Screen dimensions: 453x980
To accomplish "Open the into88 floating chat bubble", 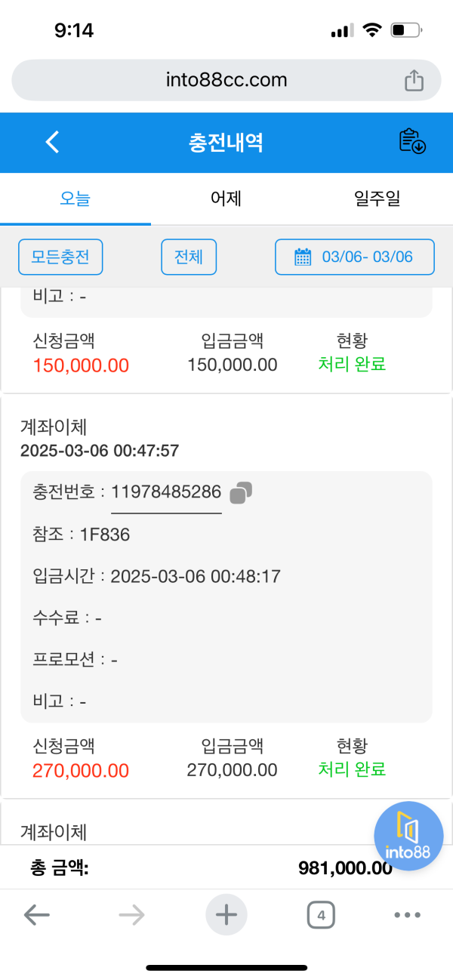I will click(x=408, y=836).
